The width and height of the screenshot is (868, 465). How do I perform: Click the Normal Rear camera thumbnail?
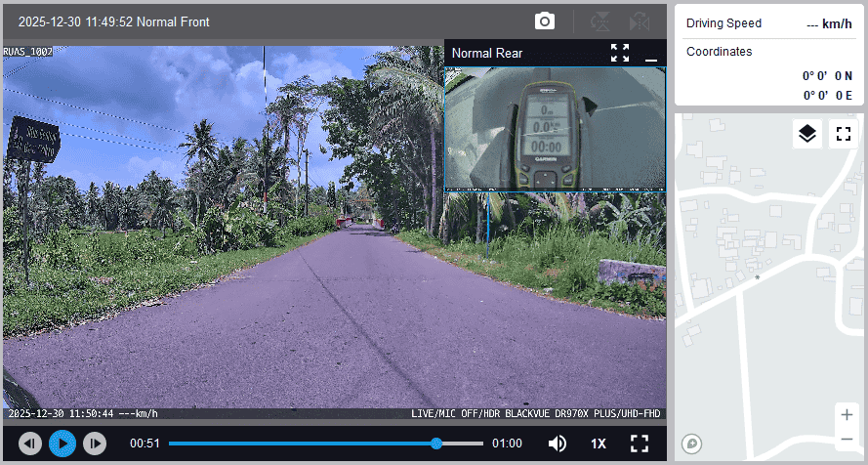pyautogui.click(x=555, y=128)
